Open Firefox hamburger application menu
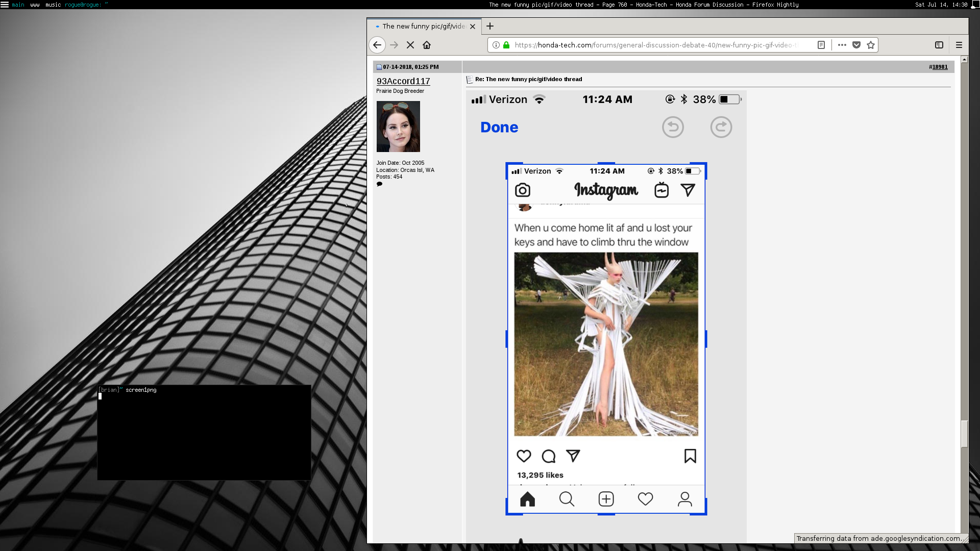 [959, 45]
